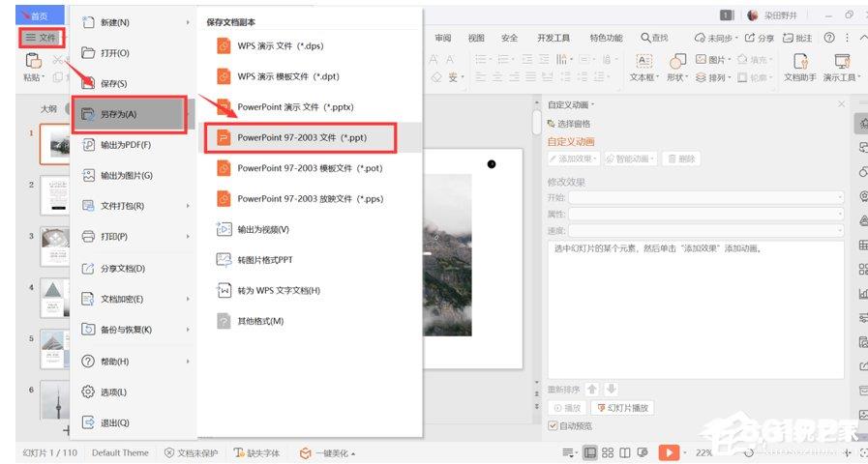Choose 转为 WPS 文字文档(H)

point(310,290)
